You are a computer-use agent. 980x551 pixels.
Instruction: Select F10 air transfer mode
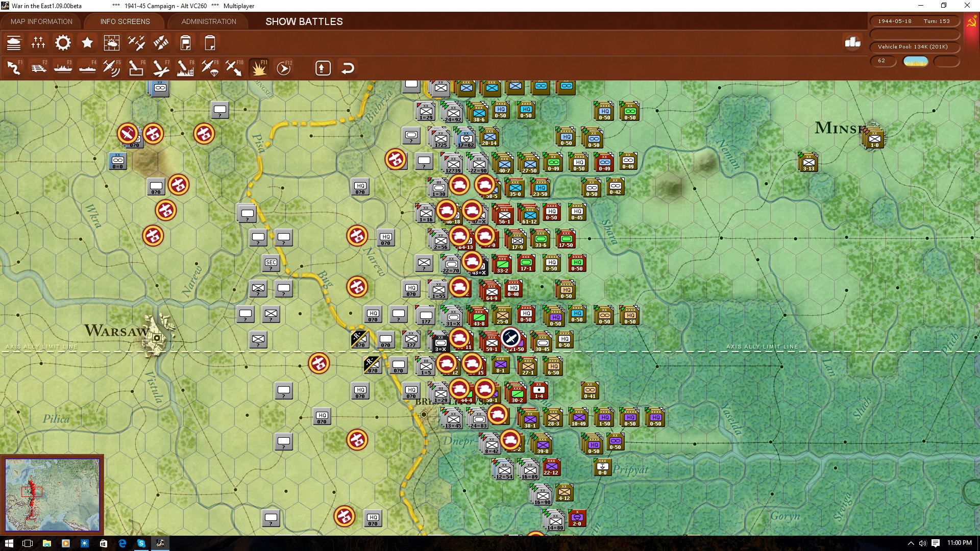pyautogui.click(x=234, y=68)
